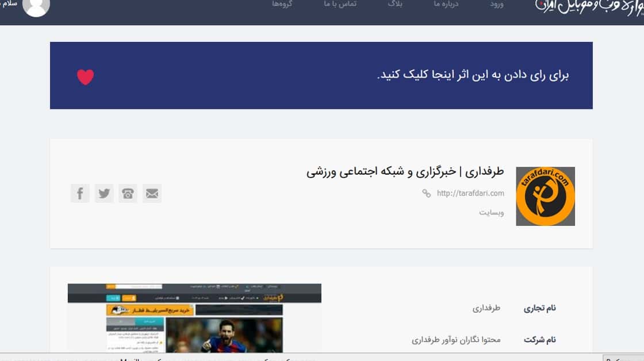The width and height of the screenshot is (644, 361).
Task: Click the telephone contact icon
Action: coord(128,194)
